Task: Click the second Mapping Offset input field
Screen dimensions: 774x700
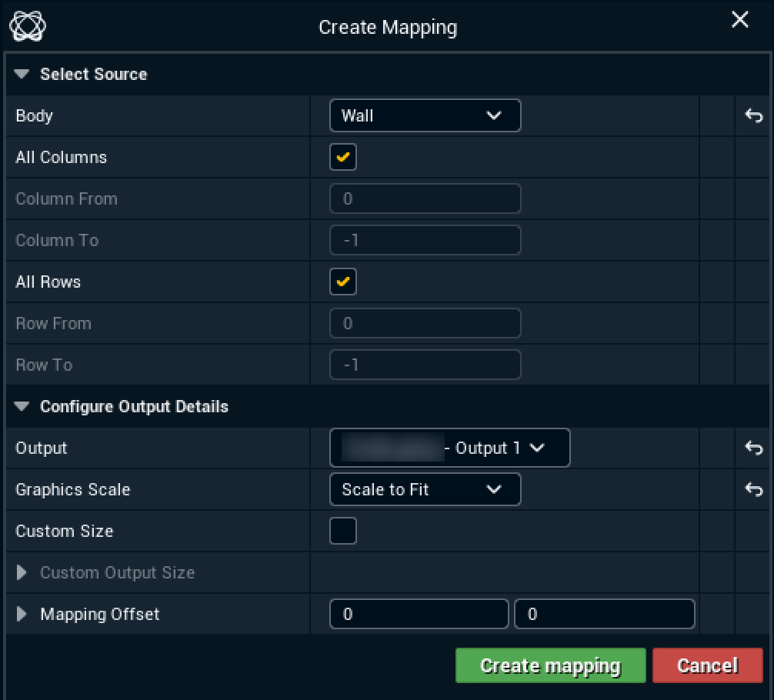Action: coord(604,615)
